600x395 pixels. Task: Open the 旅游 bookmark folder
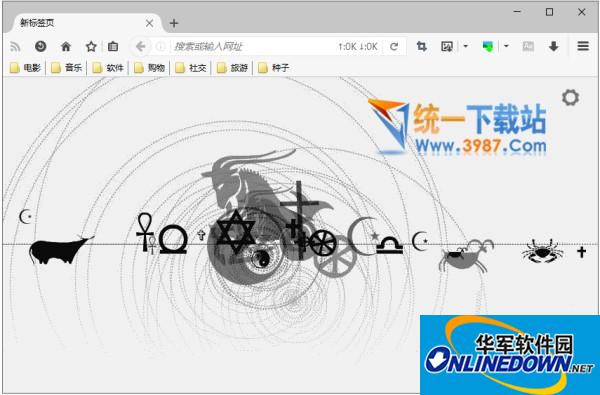pos(232,68)
